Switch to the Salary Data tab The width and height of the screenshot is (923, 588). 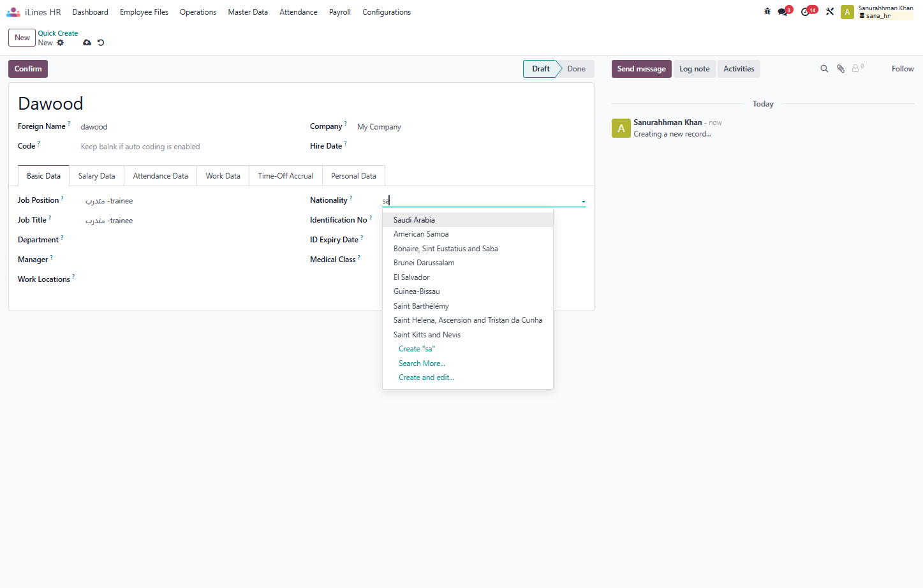click(97, 176)
